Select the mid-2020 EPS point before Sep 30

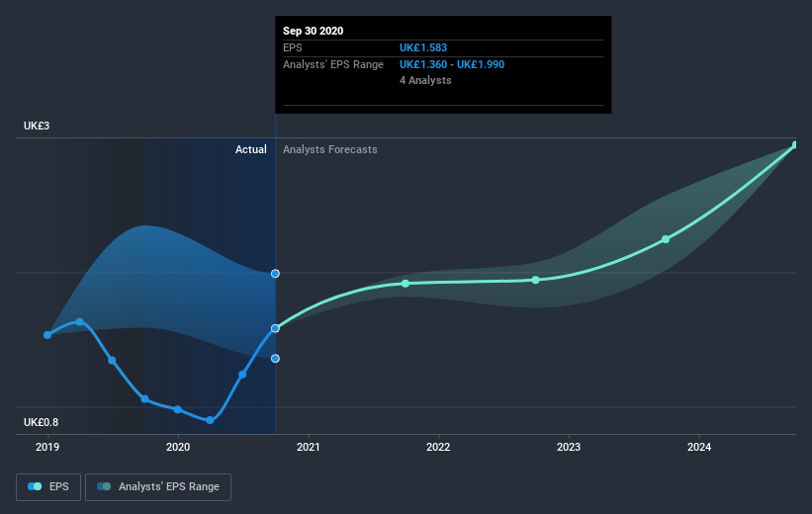point(242,375)
